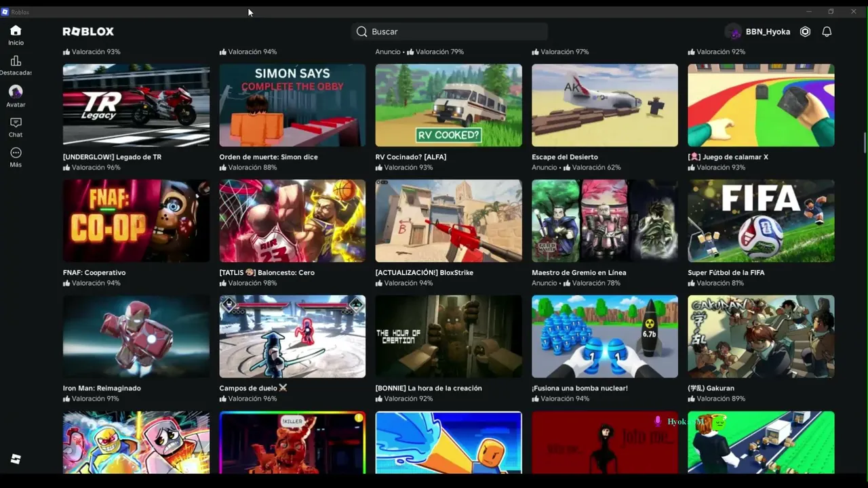
Task: Focus the Buscar search field
Action: pos(449,32)
